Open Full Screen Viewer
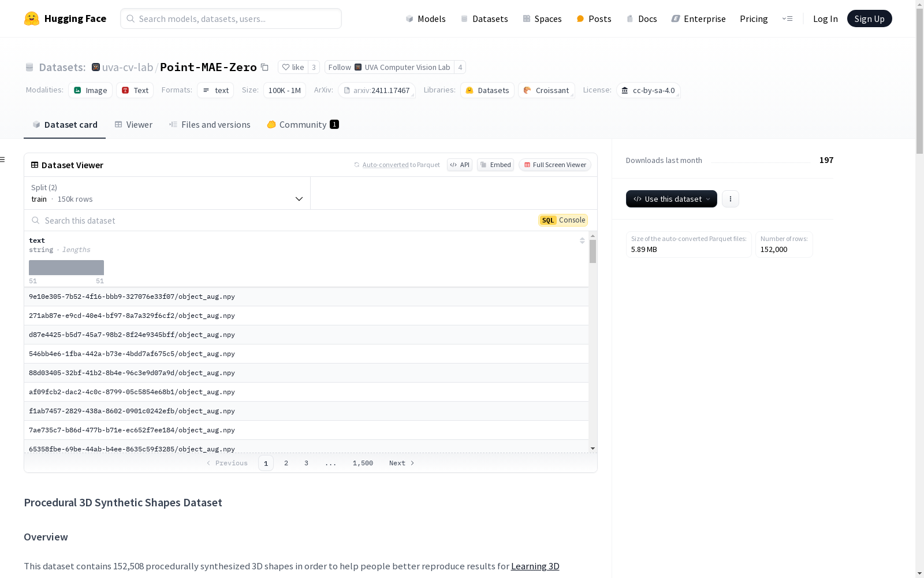924x578 pixels. (555, 165)
